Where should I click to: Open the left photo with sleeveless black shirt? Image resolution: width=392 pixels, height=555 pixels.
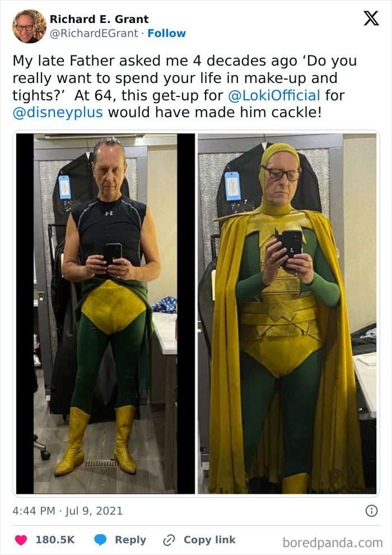[x=105, y=313]
